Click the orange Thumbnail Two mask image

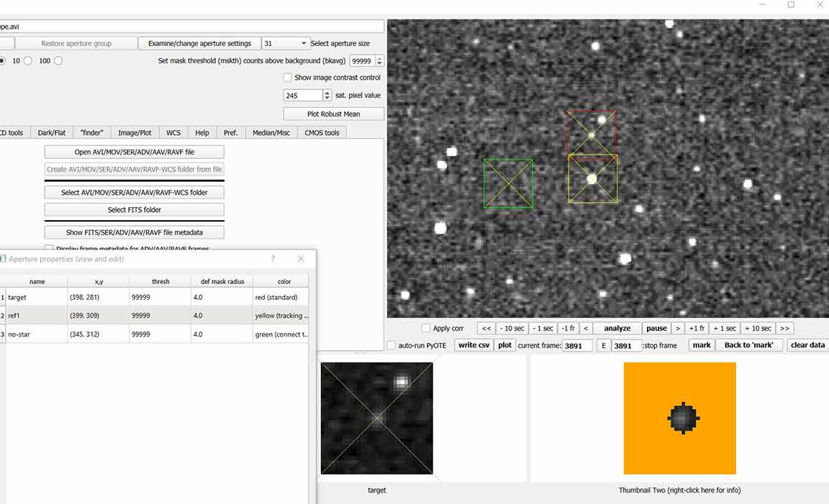pyautogui.click(x=680, y=418)
